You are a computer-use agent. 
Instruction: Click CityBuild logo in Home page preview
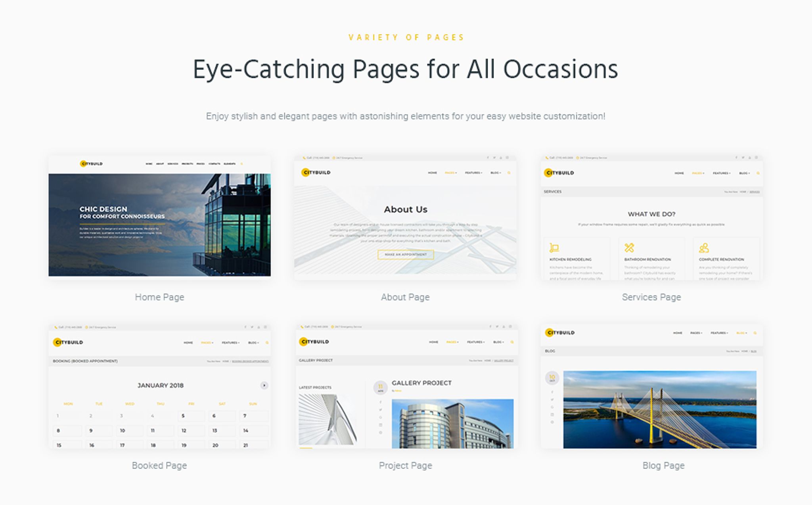91,163
